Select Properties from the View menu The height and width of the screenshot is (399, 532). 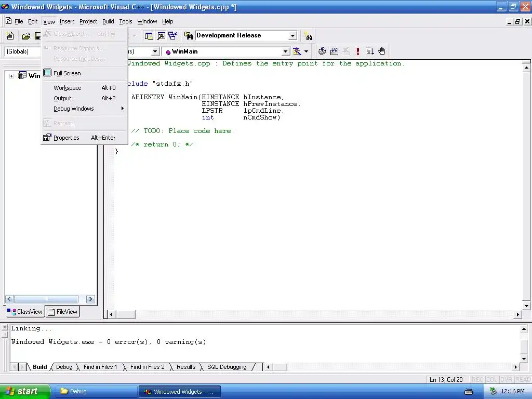84,138
